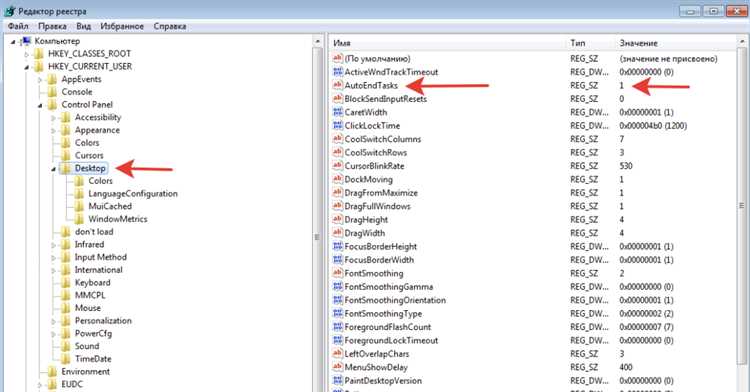Select the MuiCached key
Viewport: 750px width, 392px height.
pyautogui.click(x=110, y=206)
